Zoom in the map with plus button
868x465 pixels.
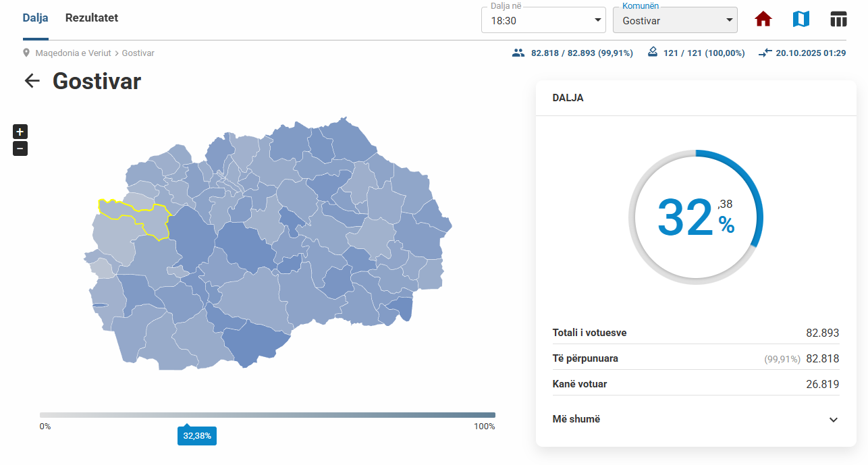click(x=20, y=132)
